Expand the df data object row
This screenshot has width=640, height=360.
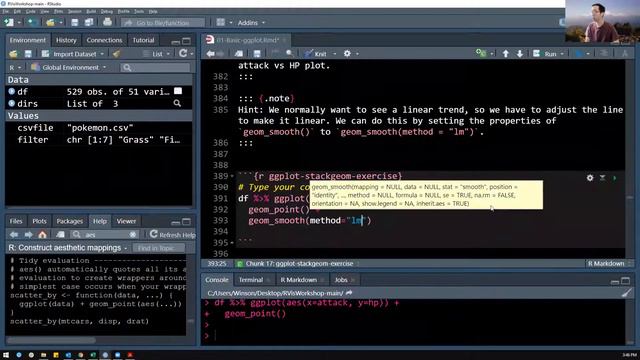tap(11, 91)
